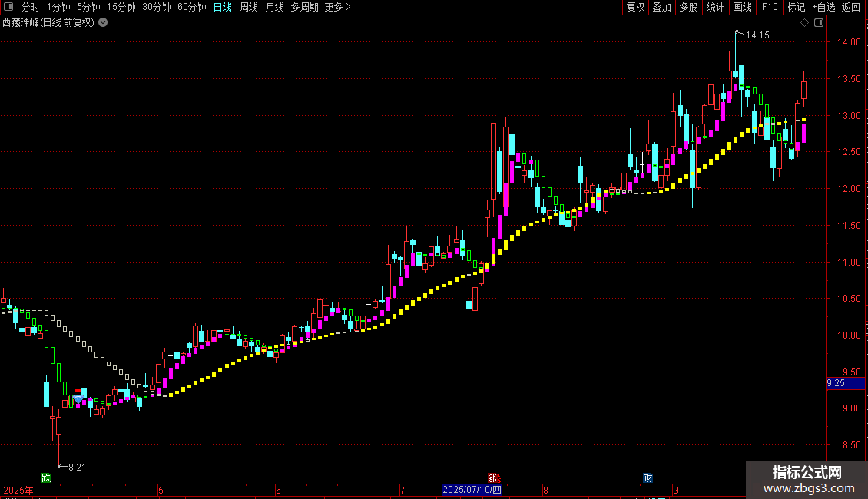Viewport: 868px width, 499px height.
Task: Activate the 画线 drawing tool
Action: (x=742, y=7)
